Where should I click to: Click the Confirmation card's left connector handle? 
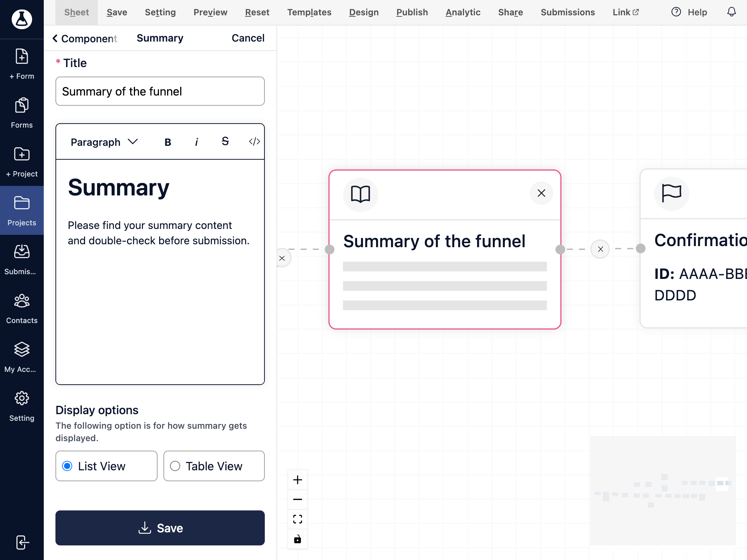pyautogui.click(x=640, y=249)
